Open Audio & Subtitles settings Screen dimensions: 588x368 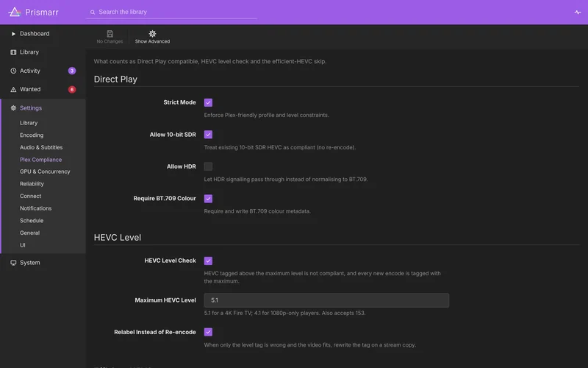[41, 148]
